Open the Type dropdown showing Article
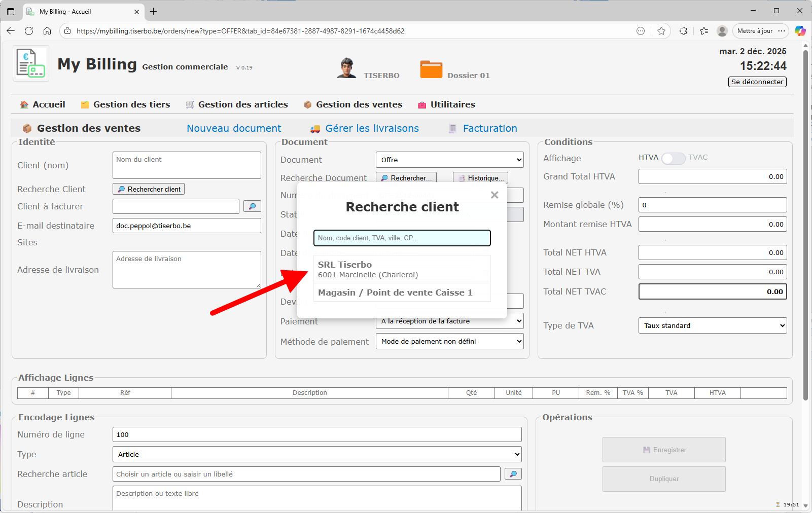812x513 pixels. (x=316, y=454)
